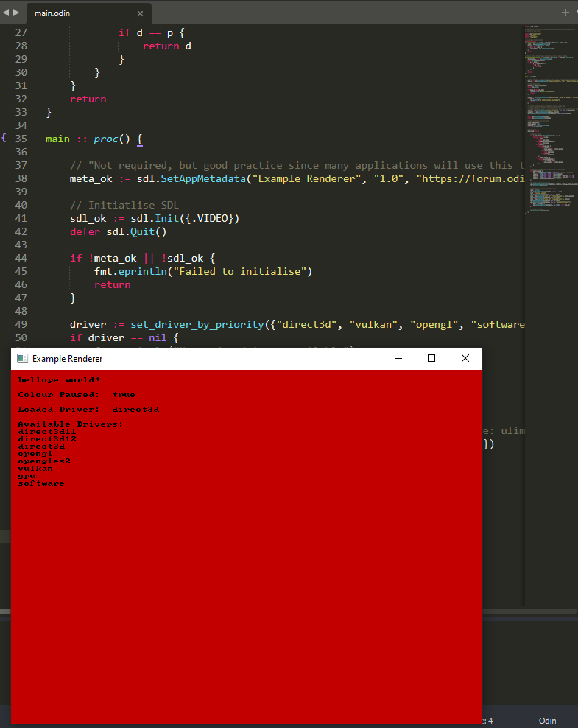The height and width of the screenshot is (728, 578).
Task: Place cursor on sdl.Quit() in defer line
Action: 136,231
